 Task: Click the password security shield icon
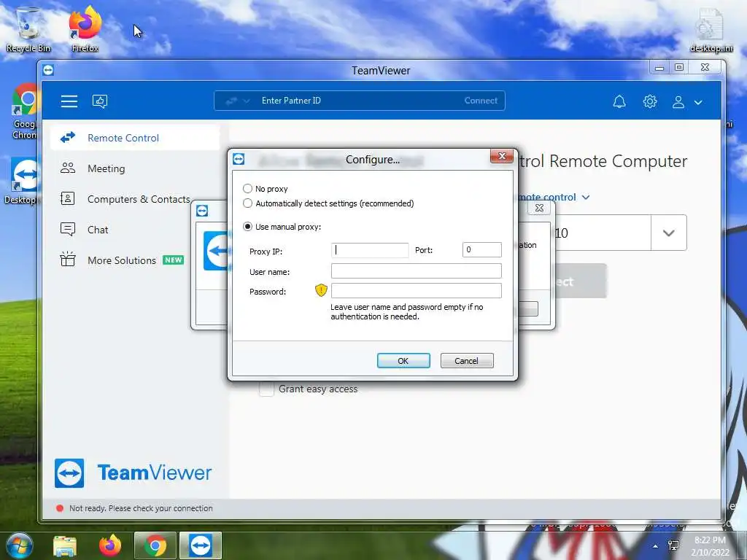coord(321,290)
